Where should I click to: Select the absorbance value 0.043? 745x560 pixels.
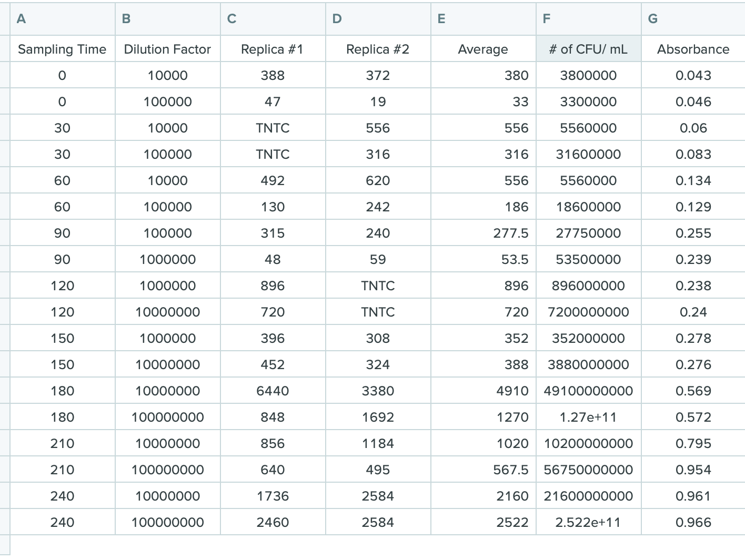click(x=693, y=75)
